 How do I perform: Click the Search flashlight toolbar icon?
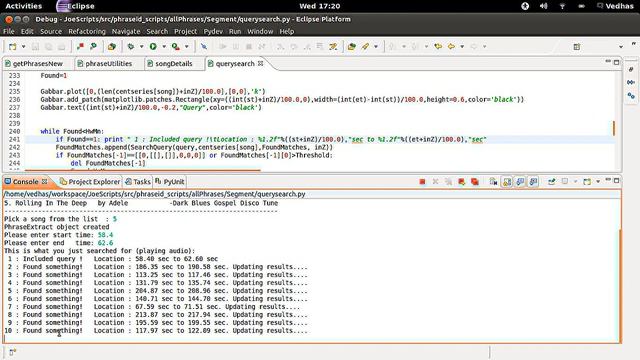point(365,47)
